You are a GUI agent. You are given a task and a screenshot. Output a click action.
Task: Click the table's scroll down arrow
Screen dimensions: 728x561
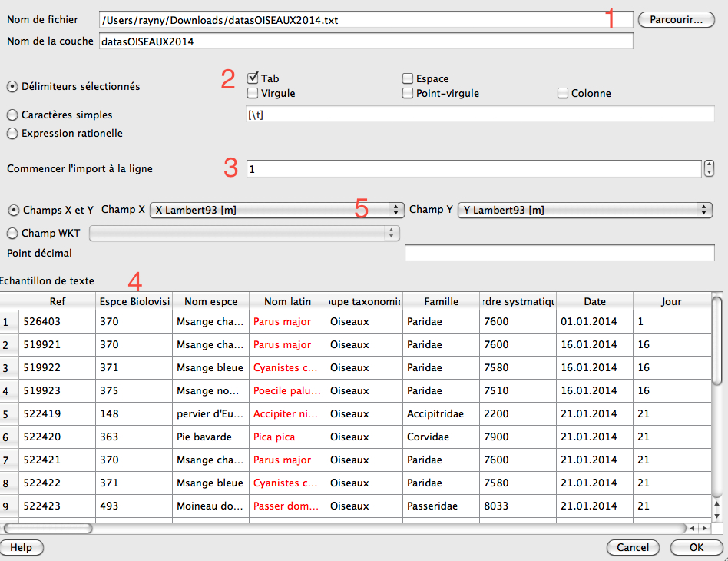click(716, 516)
